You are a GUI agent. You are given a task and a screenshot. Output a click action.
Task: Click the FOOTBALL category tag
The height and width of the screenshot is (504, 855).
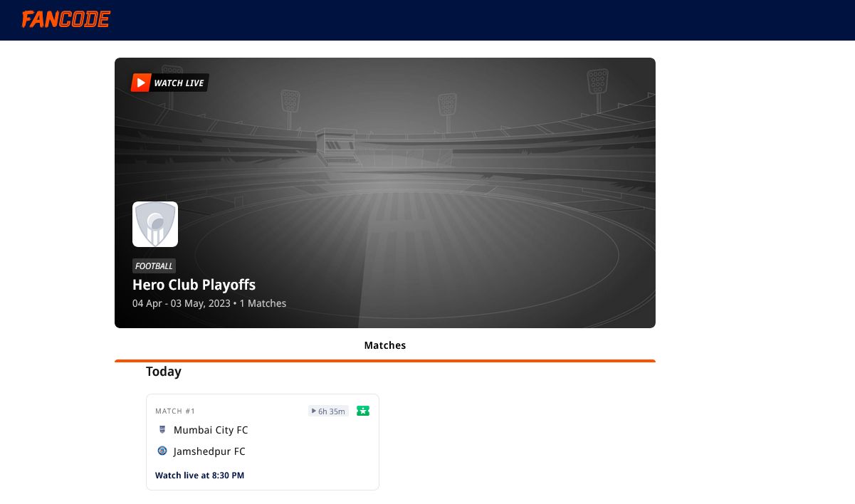(154, 266)
